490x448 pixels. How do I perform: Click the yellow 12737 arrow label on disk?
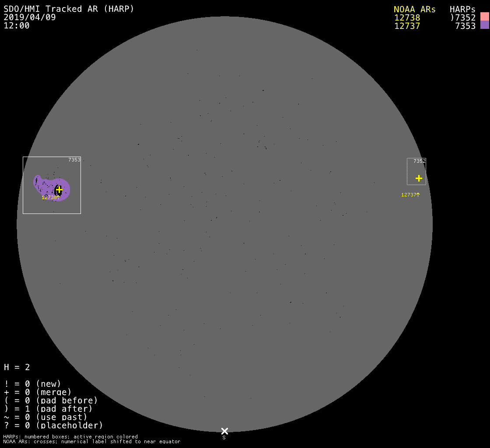410,195
